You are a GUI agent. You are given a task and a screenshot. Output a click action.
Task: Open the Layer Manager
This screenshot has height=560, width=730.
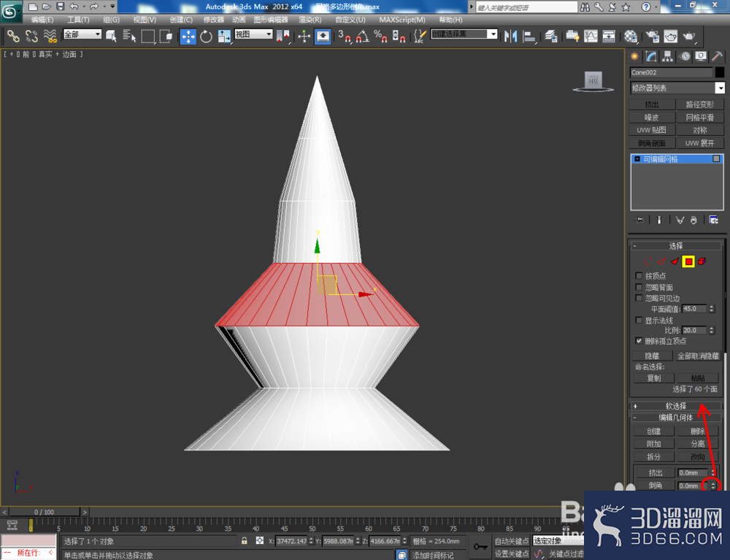click(551, 36)
